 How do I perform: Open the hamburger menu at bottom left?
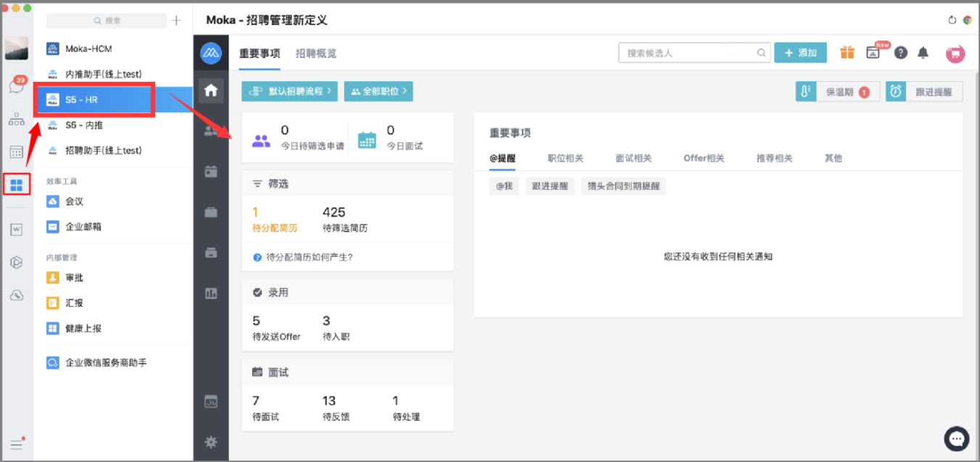[17, 444]
